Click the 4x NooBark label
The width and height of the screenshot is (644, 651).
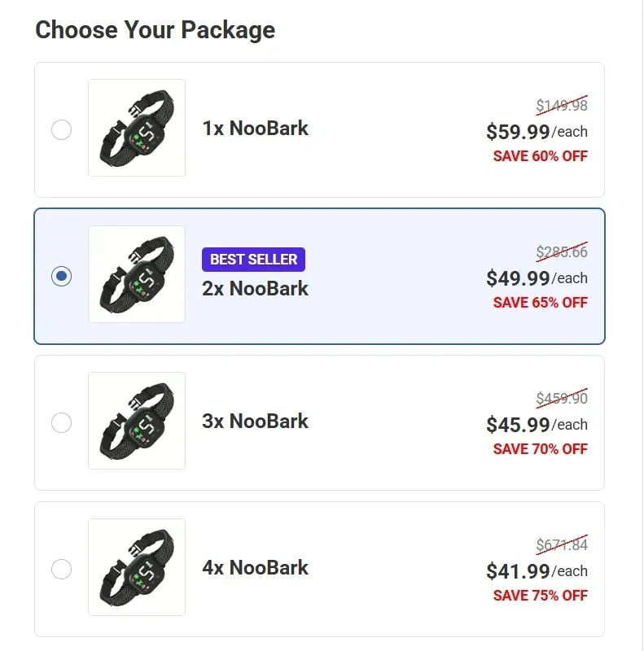tap(256, 568)
